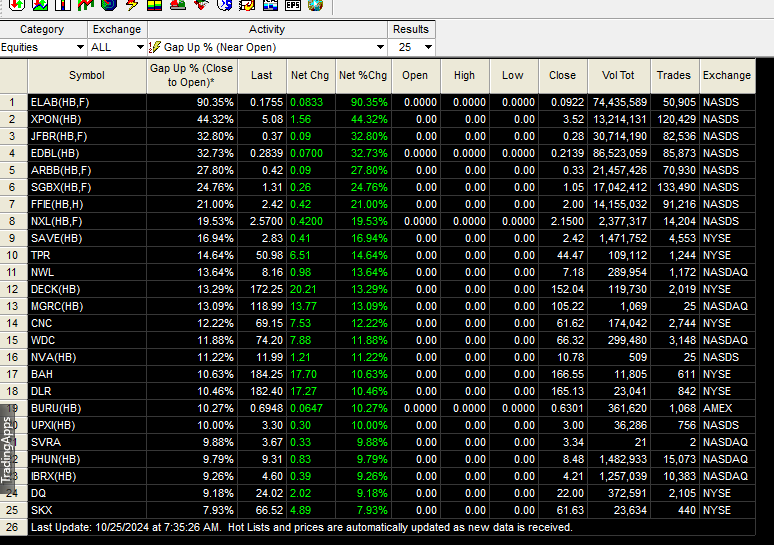Screen dimensions: 774x545
Task: Click the red and green up/down arrows icon
Action: pyautogui.click(x=17, y=5)
